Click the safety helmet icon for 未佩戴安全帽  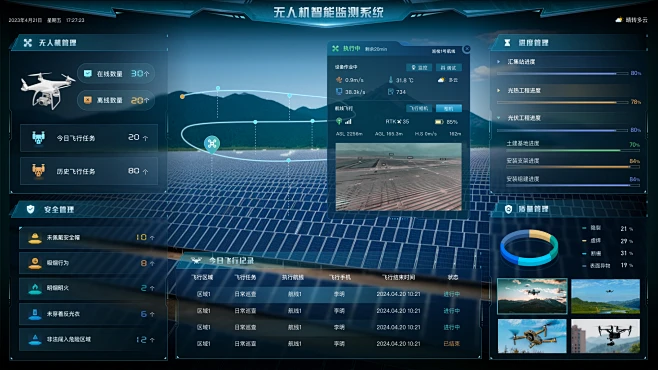[x=35, y=238]
